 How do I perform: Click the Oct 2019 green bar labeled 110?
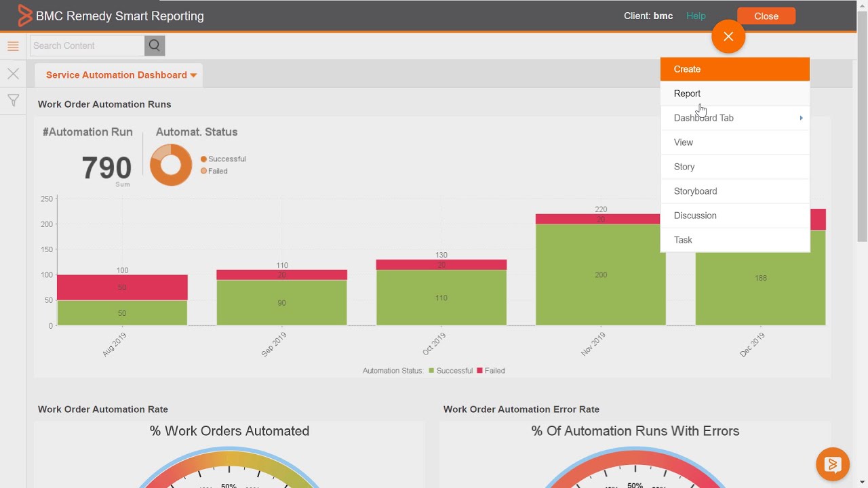441,298
